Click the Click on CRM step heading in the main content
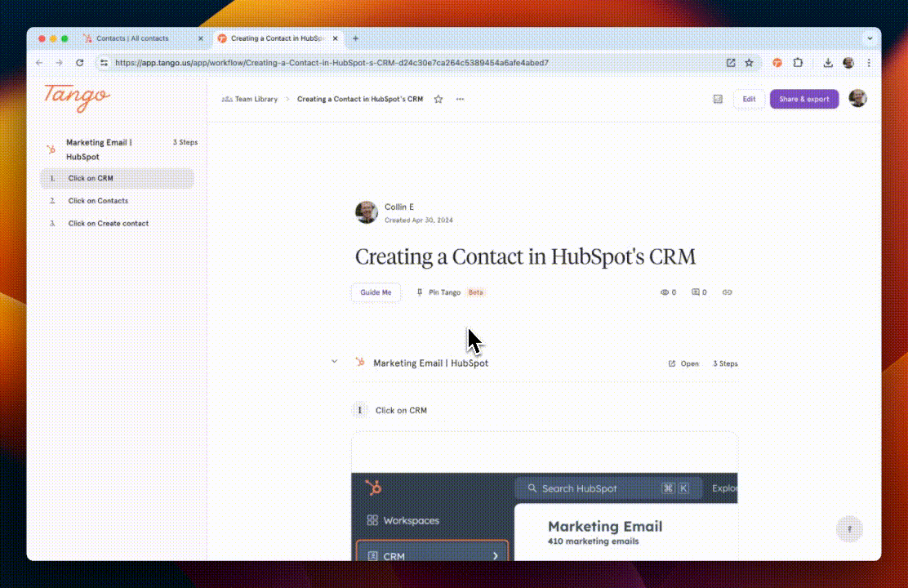The image size is (908, 588). click(x=401, y=410)
